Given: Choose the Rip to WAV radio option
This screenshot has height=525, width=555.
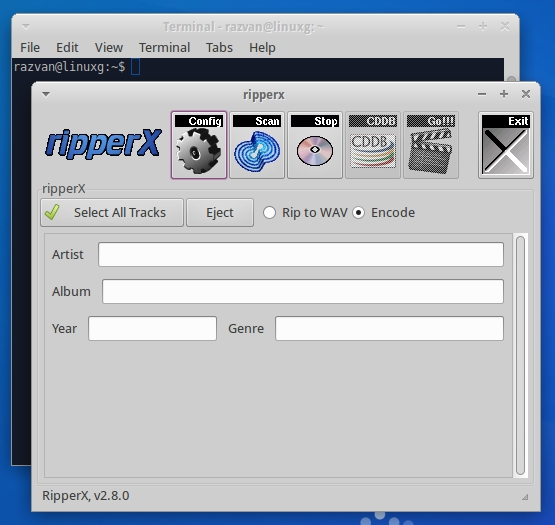Looking at the screenshot, I should click(305, 212).
